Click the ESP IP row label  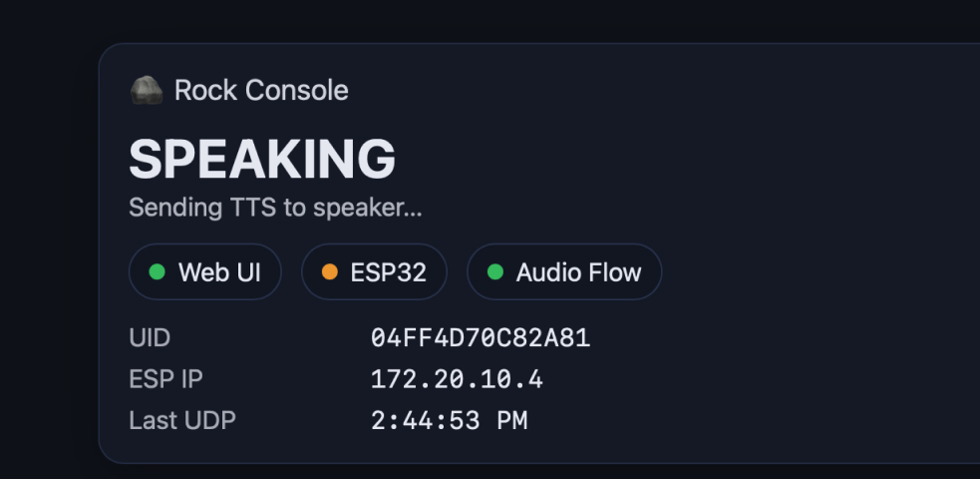coord(165,379)
